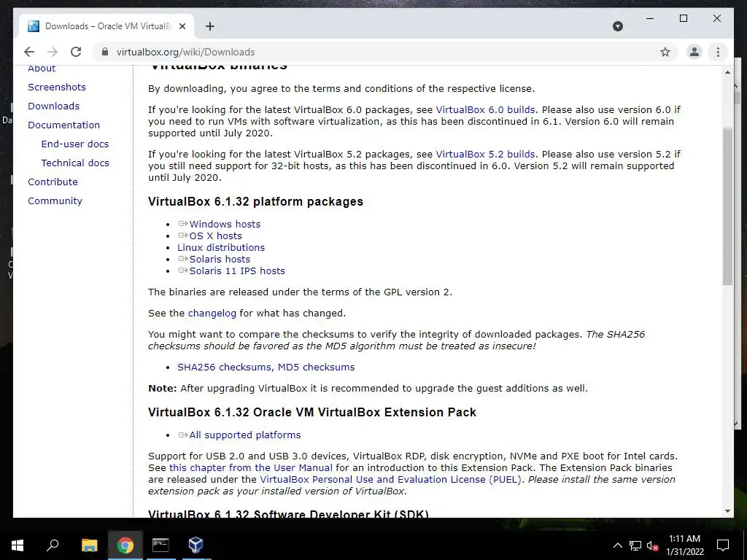Screen dimensions: 747x560
Task: Open the MD5 checksums link
Action: [317, 367]
